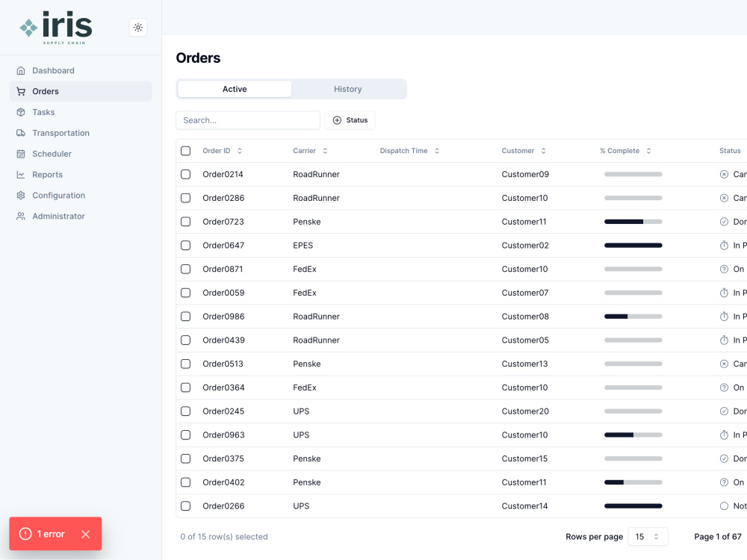The width and height of the screenshot is (747, 560).
Task: Click the Transportation truck icon
Action: [21, 133]
